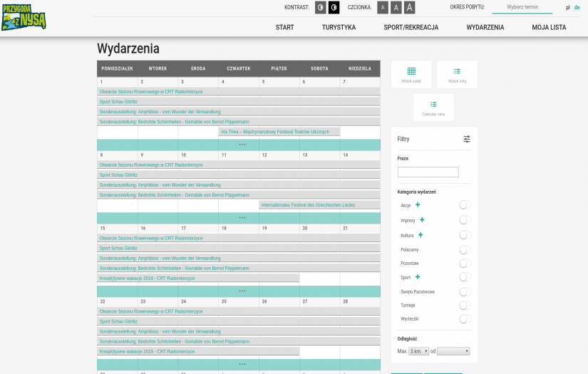588x374 pixels.
Task: Expand Imprezy category with plus icon
Action: coord(422,219)
